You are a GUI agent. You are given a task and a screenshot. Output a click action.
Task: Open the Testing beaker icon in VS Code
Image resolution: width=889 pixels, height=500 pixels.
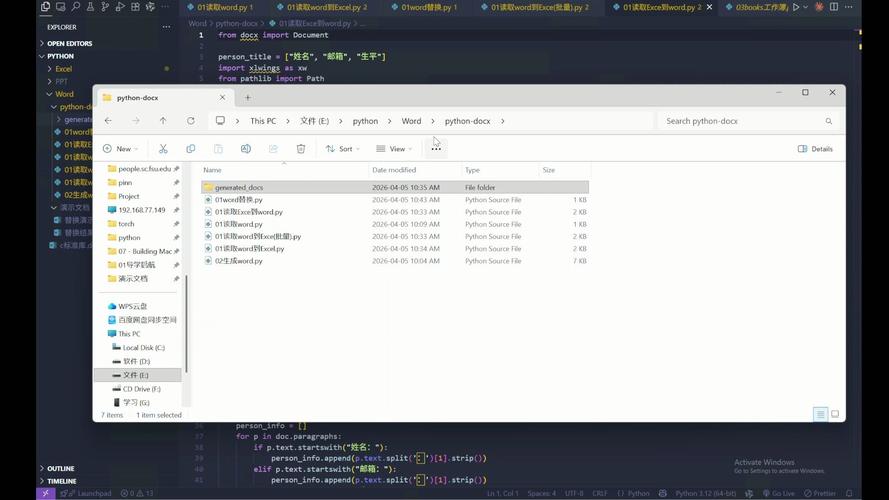pos(90,7)
